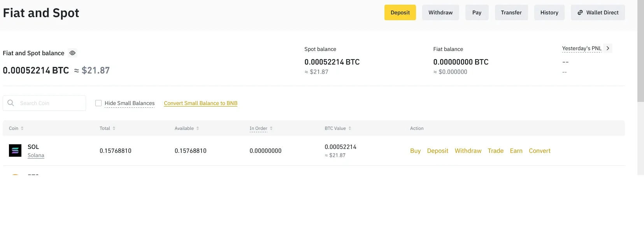View the History button
Viewport: 644px width, 252px height.
(x=549, y=12)
